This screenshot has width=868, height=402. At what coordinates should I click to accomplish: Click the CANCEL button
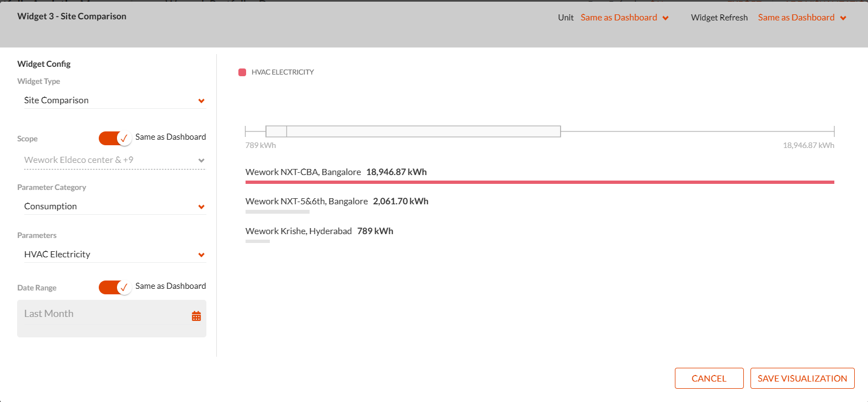(x=709, y=378)
